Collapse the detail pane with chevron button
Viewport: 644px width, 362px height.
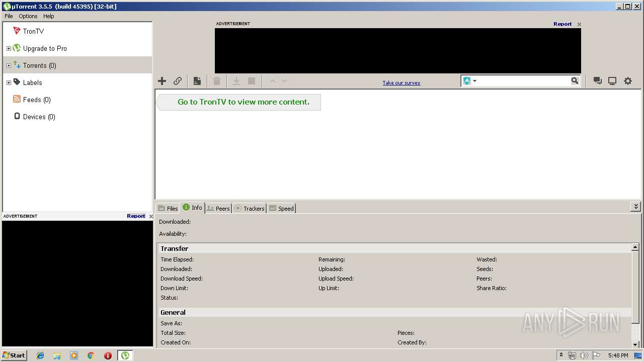pyautogui.click(x=636, y=207)
